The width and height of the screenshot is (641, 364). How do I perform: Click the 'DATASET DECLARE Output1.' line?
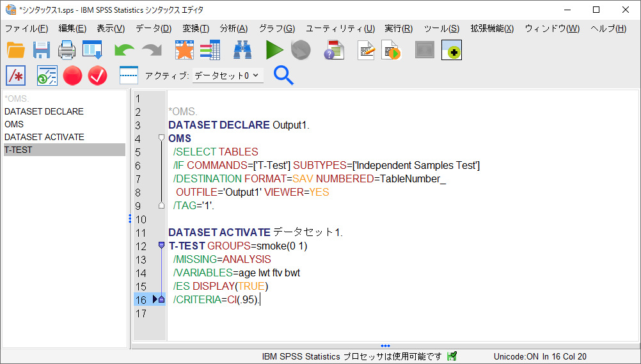(x=239, y=125)
